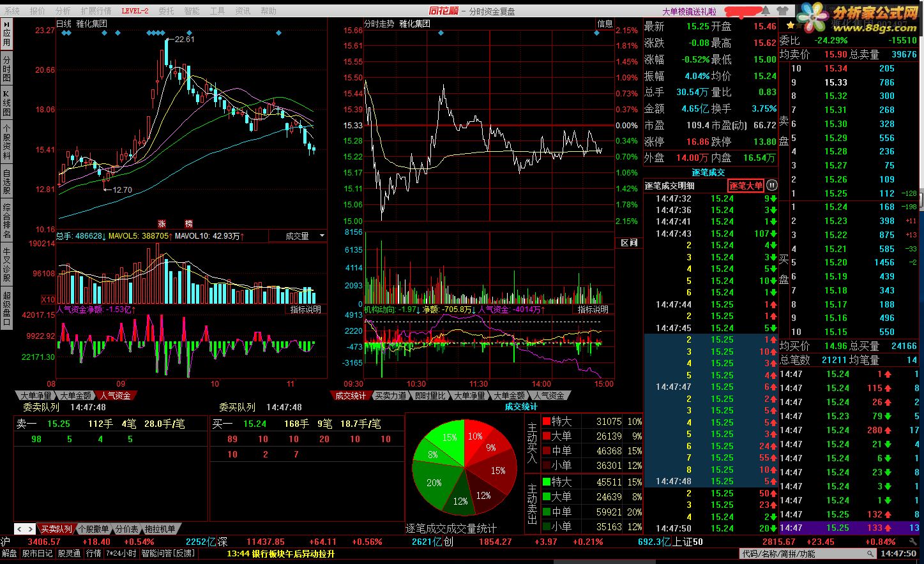Open 自选股 in the left sidebar

(x=6, y=181)
